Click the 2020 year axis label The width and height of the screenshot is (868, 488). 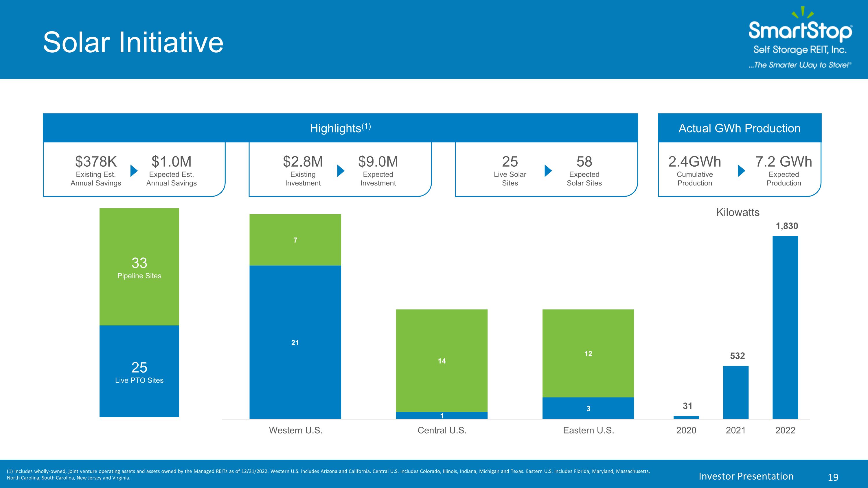tap(686, 430)
